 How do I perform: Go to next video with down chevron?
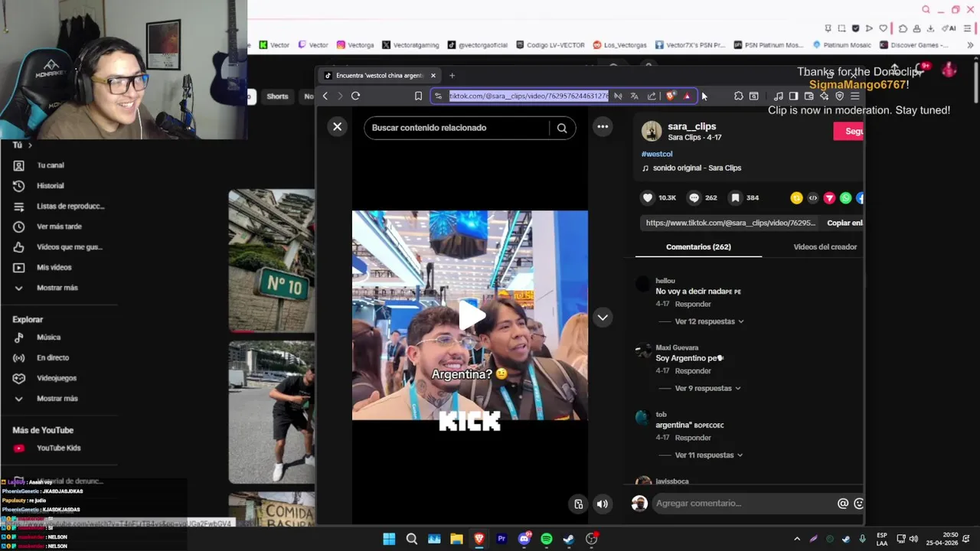tap(603, 318)
